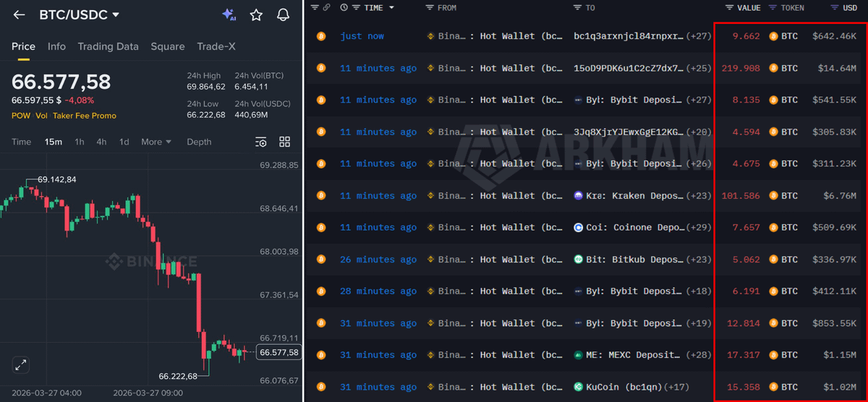Open the Taker Fee Promo link

pos(84,116)
